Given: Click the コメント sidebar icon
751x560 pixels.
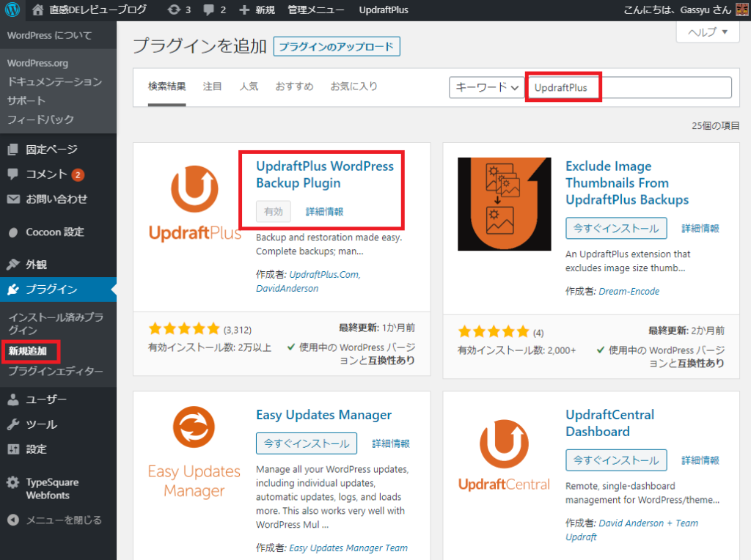Looking at the screenshot, I should coord(13,174).
